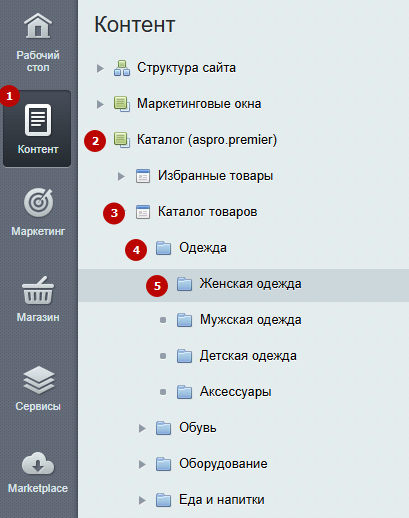The width and height of the screenshot is (409, 518).
Task: Expand the Структура сайта tree node
Action: click(x=100, y=68)
